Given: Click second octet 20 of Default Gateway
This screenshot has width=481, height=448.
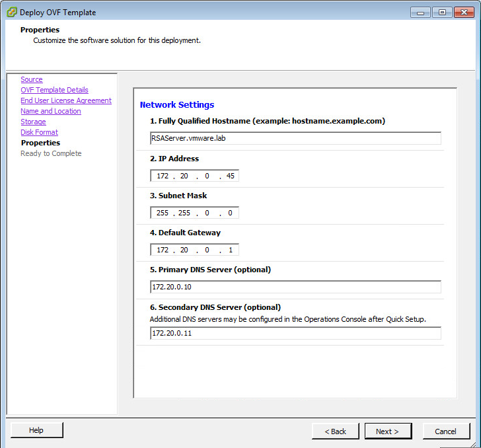Looking at the screenshot, I should (x=184, y=250).
